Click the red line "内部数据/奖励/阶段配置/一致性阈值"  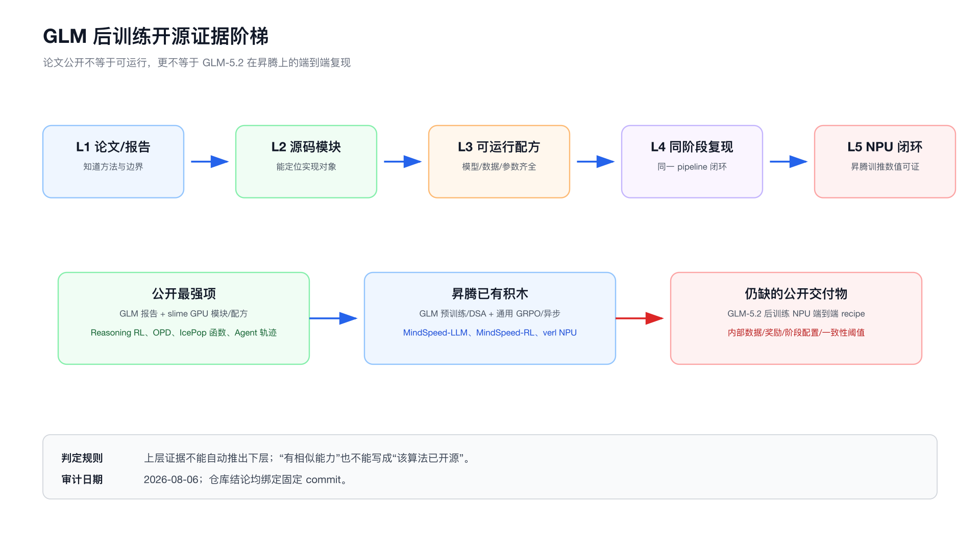[796, 333]
